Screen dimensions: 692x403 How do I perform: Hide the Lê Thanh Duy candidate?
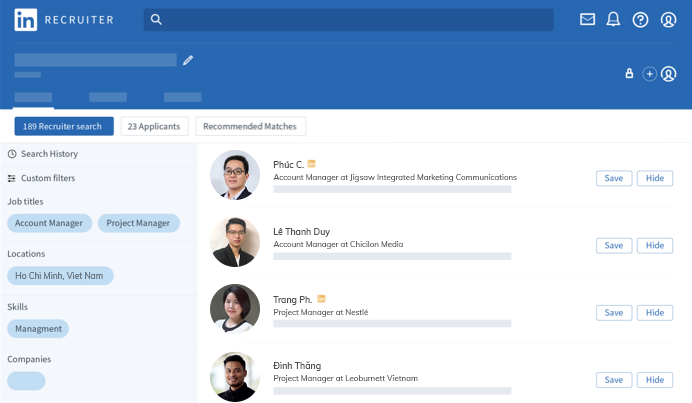pyautogui.click(x=654, y=245)
